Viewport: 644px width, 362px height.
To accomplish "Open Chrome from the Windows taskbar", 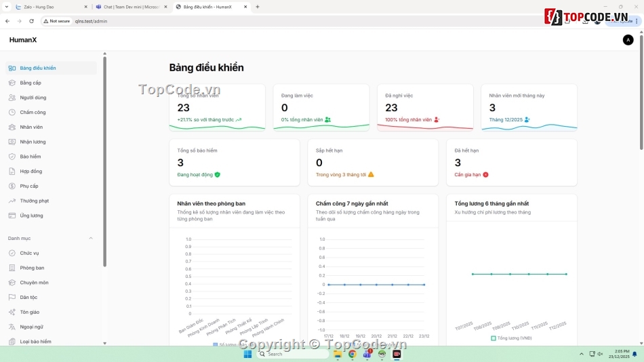I will 352,354.
